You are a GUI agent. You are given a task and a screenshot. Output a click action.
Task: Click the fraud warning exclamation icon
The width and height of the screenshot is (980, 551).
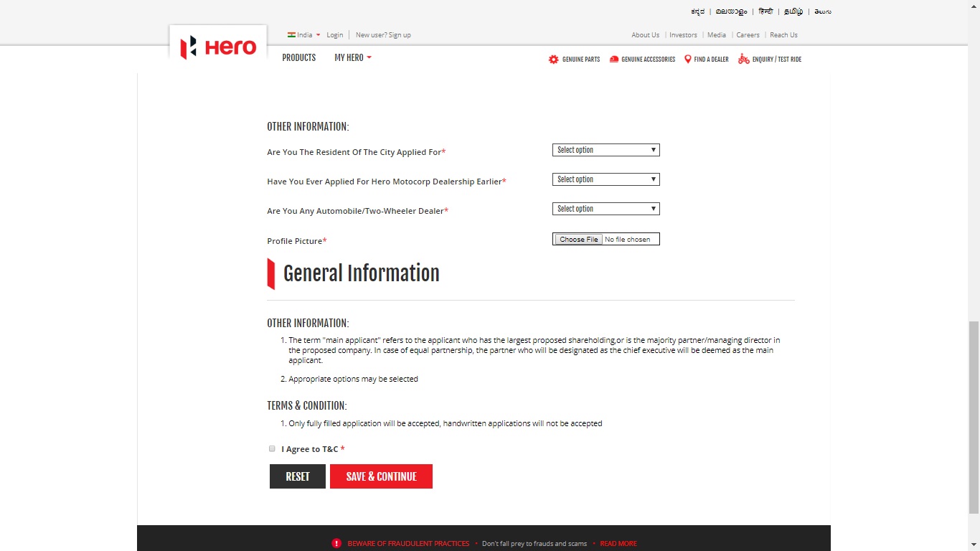click(x=336, y=543)
